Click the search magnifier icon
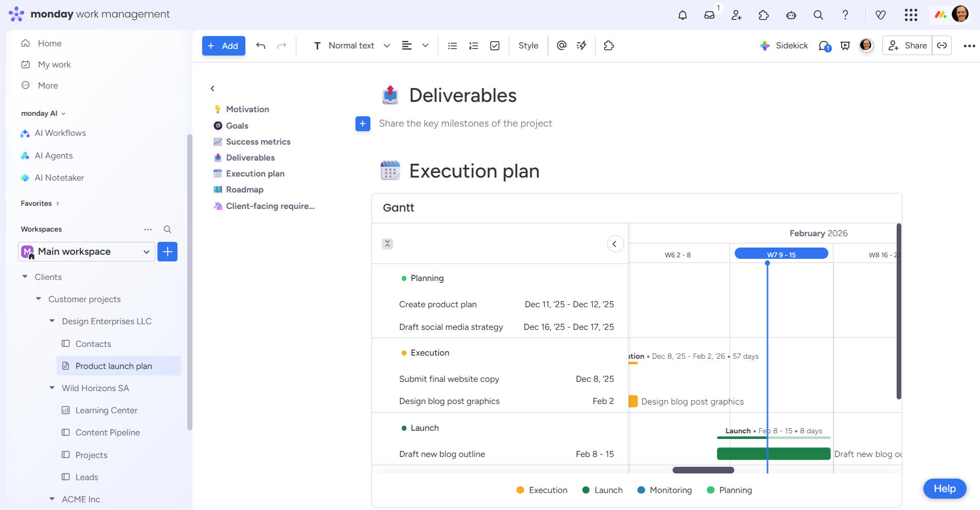980x510 pixels. (818, 15)
